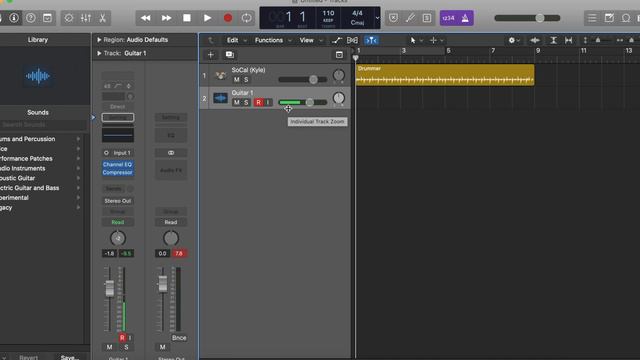Toggle the Solo mode control bar icon
This screenshot has width=640, height=360.
[427, 18]
